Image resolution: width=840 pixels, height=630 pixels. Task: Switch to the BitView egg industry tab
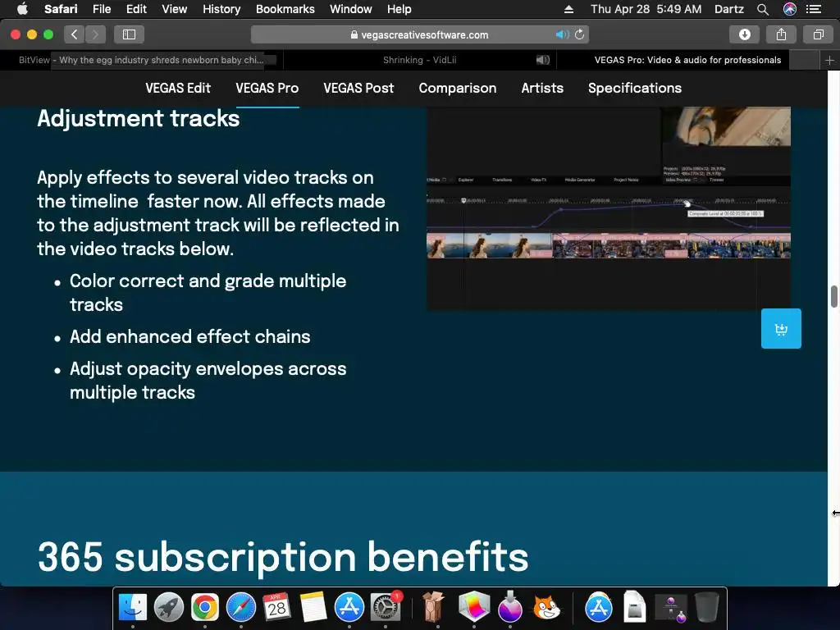pos(141,60)
